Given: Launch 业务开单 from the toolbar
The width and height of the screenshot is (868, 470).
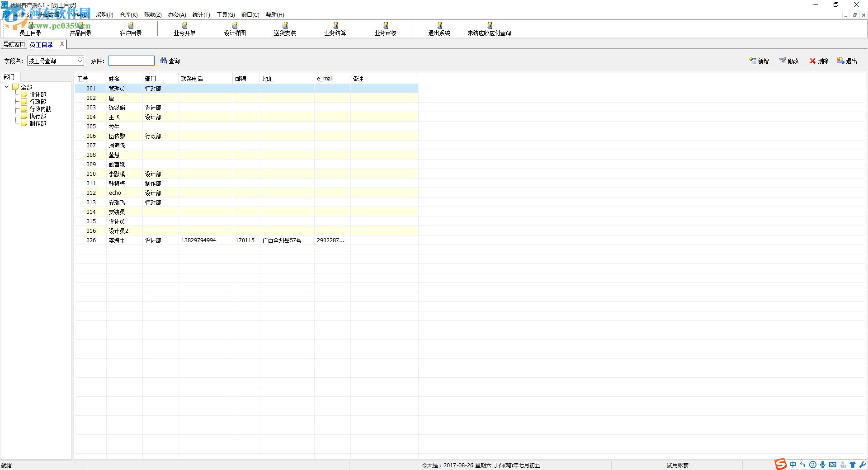Looking at the screenshot, I should 184,29.
